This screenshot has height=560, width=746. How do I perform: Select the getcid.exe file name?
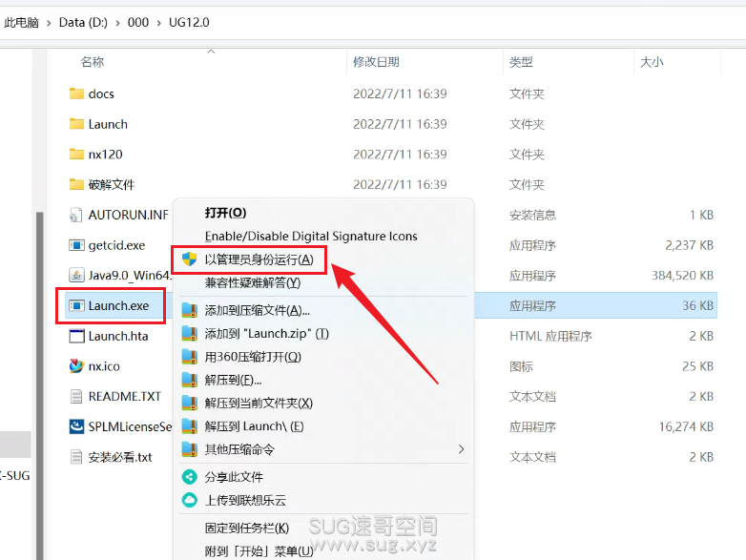pos(116,245)
